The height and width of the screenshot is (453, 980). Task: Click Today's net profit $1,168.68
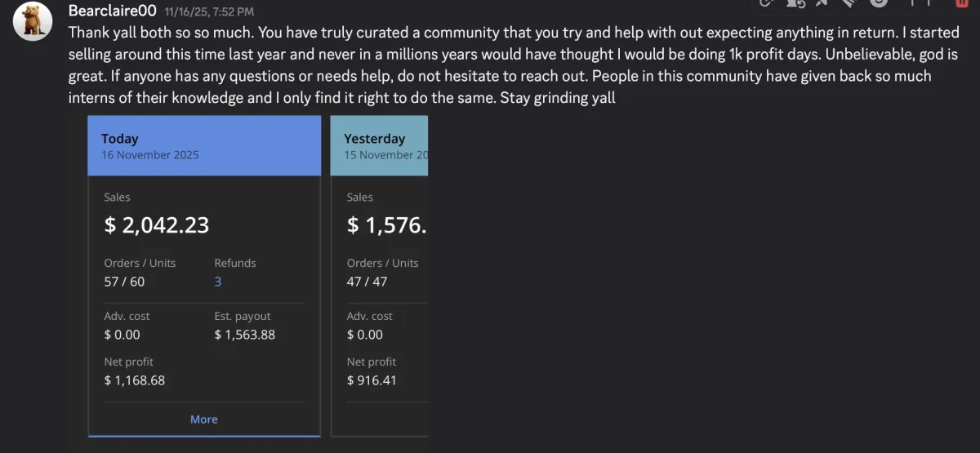point(135,380)
